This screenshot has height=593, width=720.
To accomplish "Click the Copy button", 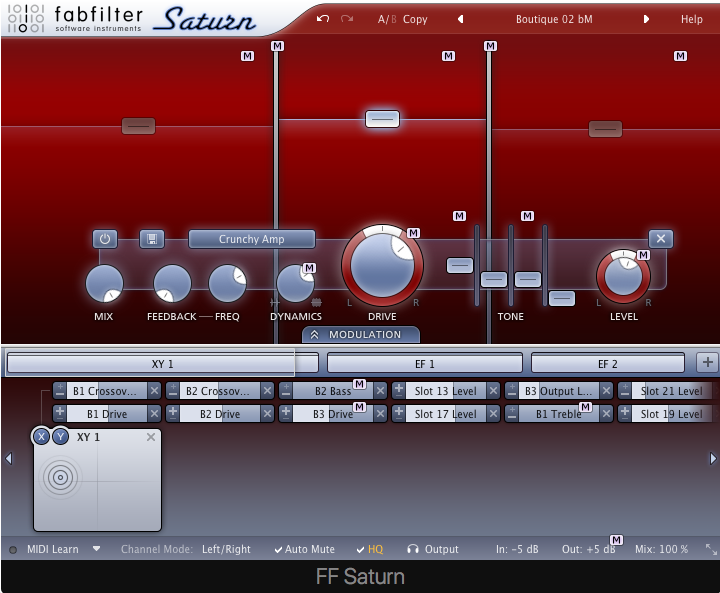I will (415, 19).
